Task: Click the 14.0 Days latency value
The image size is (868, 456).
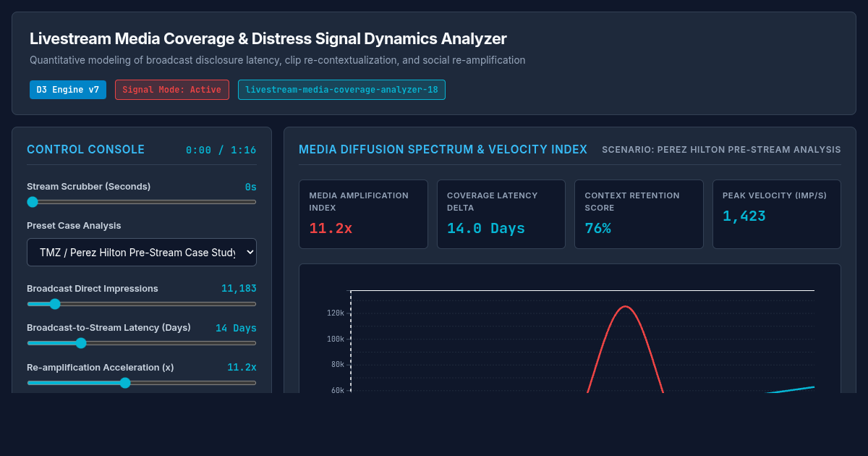Action: point(486,229)
